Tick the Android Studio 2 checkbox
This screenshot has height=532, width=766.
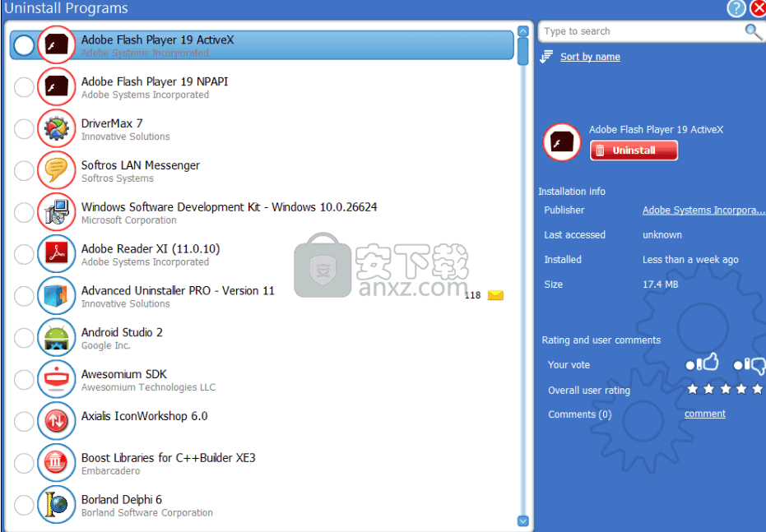pyautogui.click(x=24, y=338)
